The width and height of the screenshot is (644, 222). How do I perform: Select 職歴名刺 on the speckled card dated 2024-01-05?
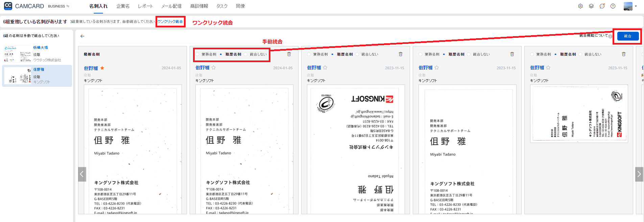(x=221, y=54)
